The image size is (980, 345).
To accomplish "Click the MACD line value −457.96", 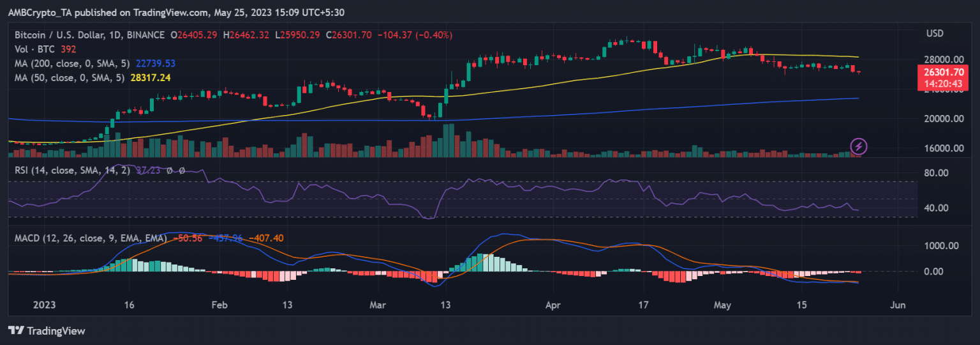I will tap(225, 238).
